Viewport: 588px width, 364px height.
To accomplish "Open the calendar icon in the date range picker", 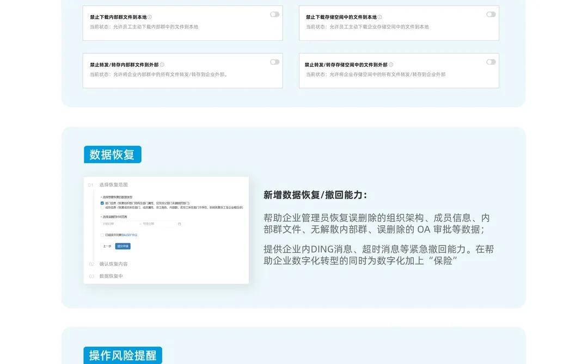I will pos(180,224).
